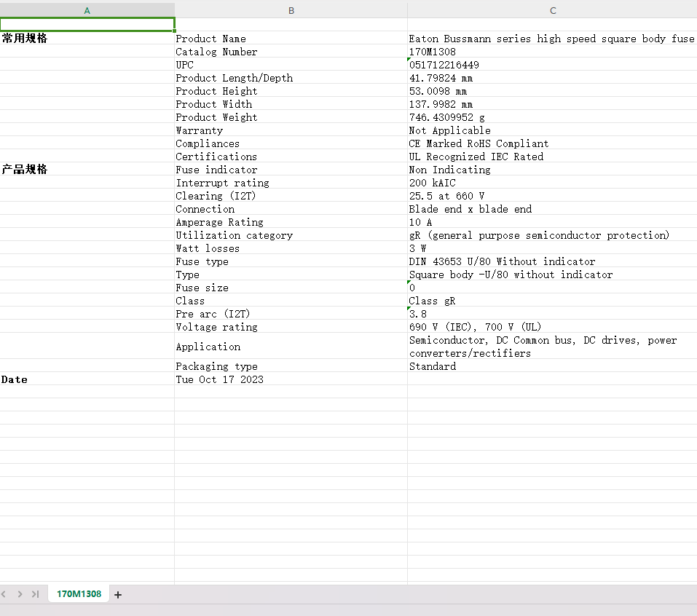
Task: Select the active empty cell A1
Action: (87, 25)
